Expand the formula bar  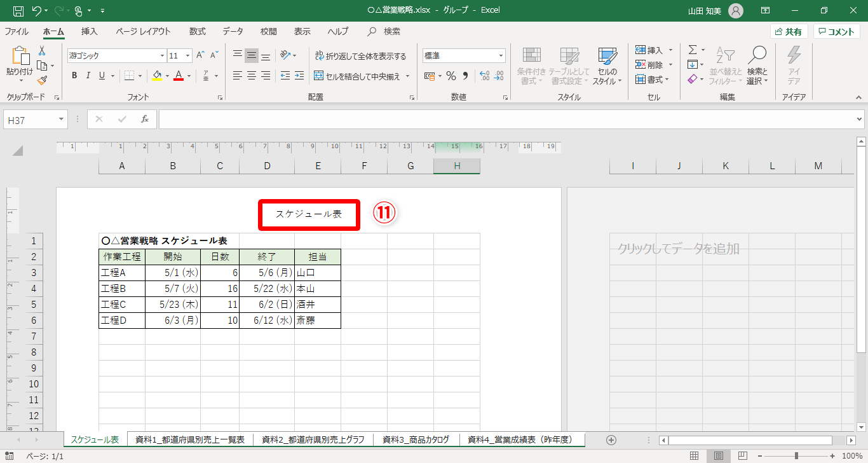pyautogui.click(x=860, y=119)
